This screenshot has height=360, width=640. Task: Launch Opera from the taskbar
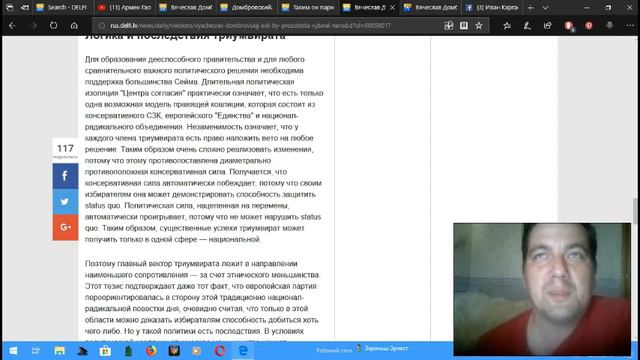click(x=220, y=351)
